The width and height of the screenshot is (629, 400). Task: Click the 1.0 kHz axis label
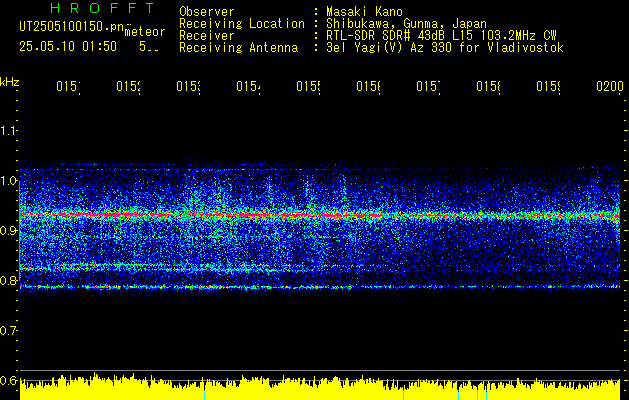8,180
